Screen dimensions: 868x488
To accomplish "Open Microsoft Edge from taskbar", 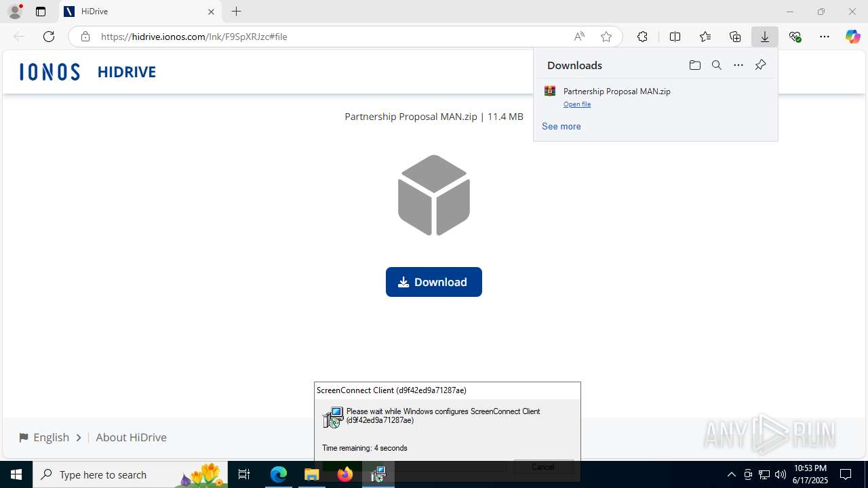I will click(x=279, y=474).
